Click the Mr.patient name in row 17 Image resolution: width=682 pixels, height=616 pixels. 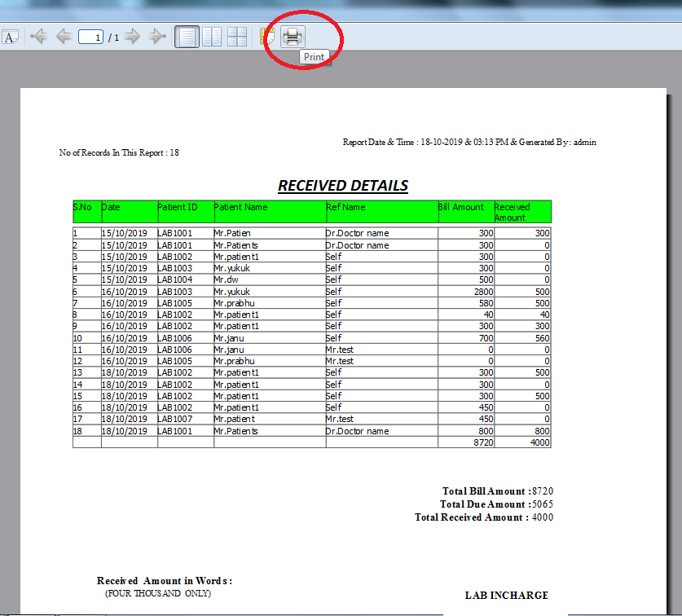coord(234,419)
